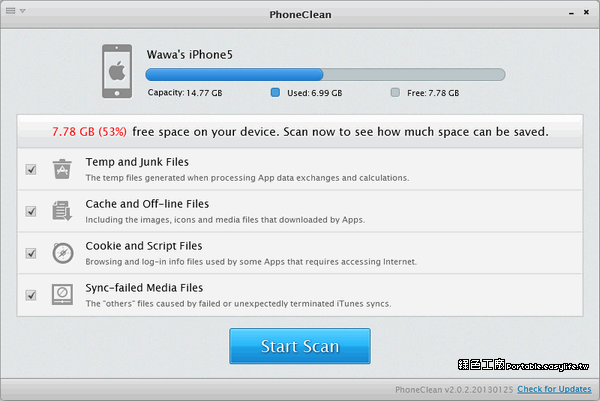
Task: Open the Check for Updates link
Action: (554, 389)
